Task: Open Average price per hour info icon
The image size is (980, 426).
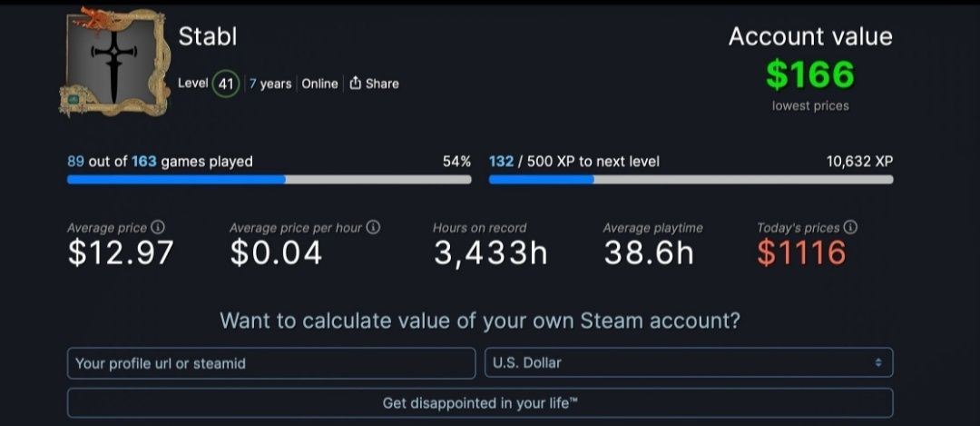Action: coord(373,227)
